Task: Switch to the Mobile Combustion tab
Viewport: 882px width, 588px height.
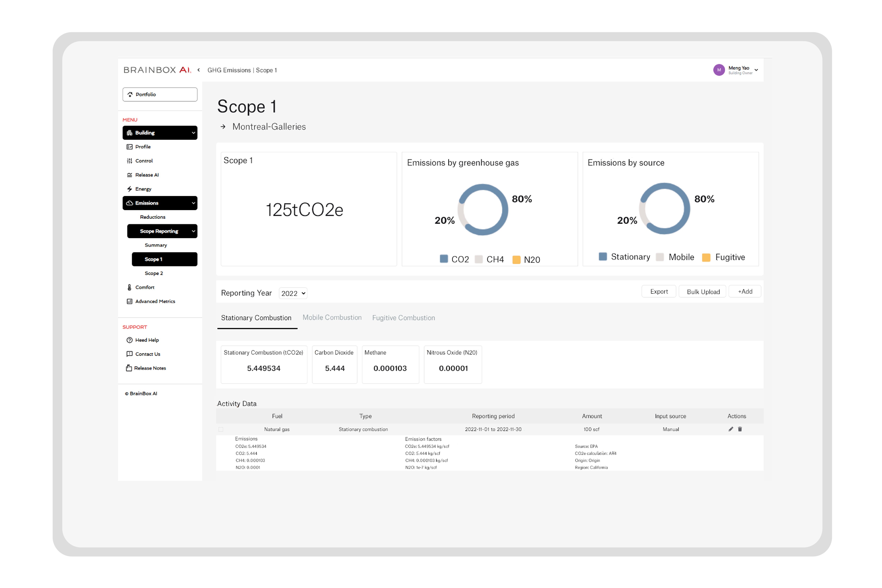Action: tap(332, 318)
